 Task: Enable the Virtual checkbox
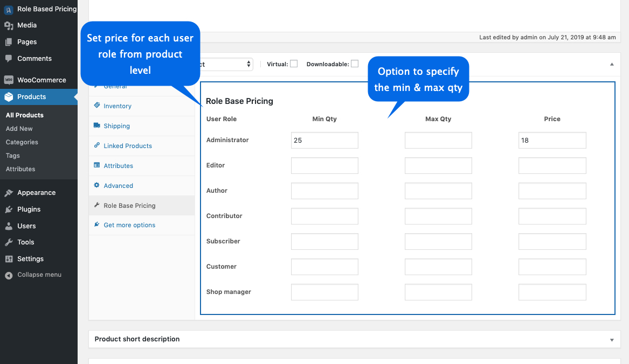[294, 64]
